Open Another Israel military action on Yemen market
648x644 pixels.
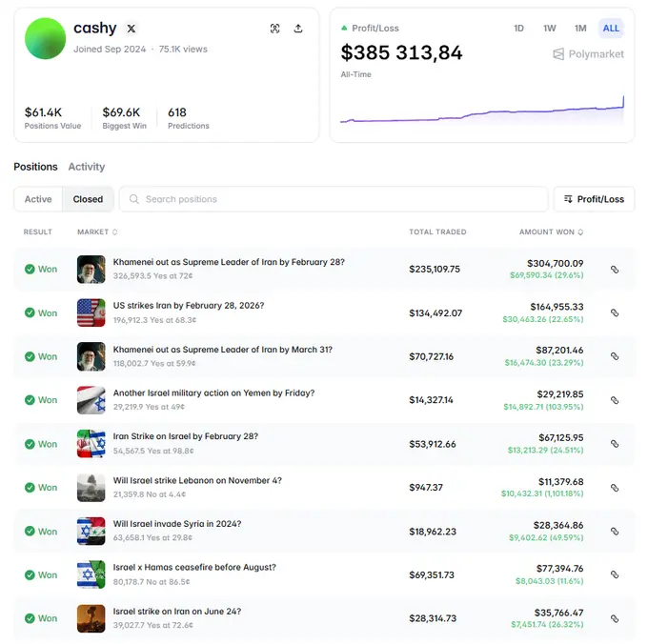213,392
